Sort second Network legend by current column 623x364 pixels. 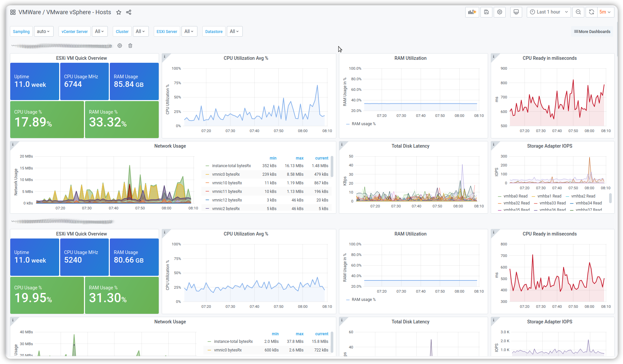[x=322, y=334]
